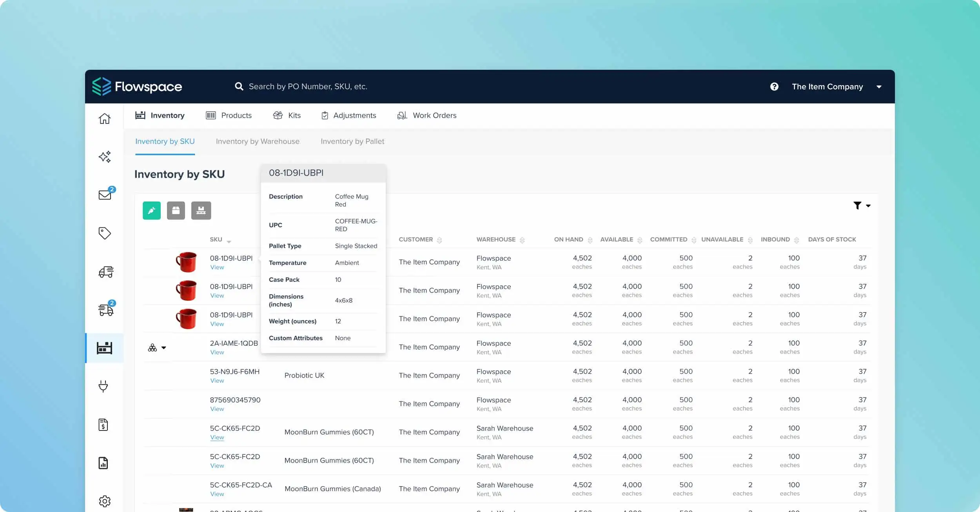Click the Probiotic UK description

coord(304,376)
